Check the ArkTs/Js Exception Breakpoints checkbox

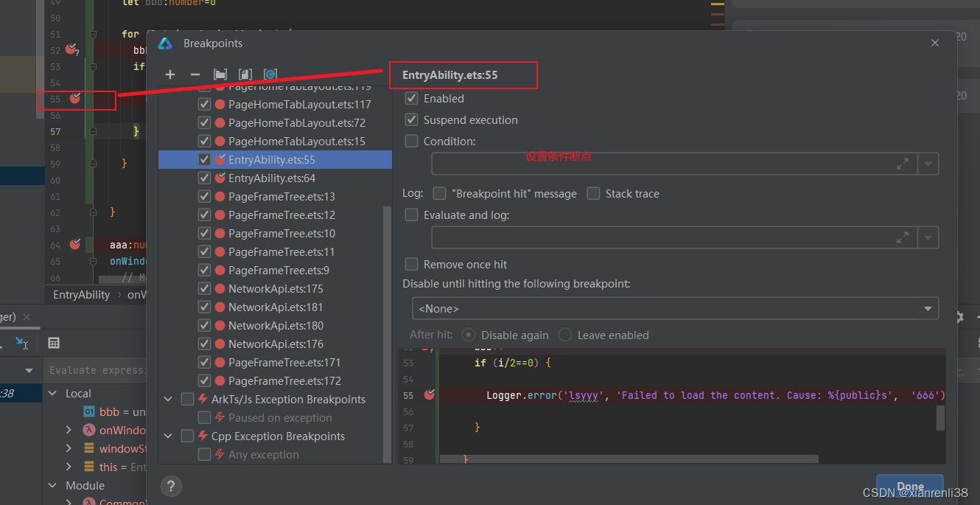[188, 399]
